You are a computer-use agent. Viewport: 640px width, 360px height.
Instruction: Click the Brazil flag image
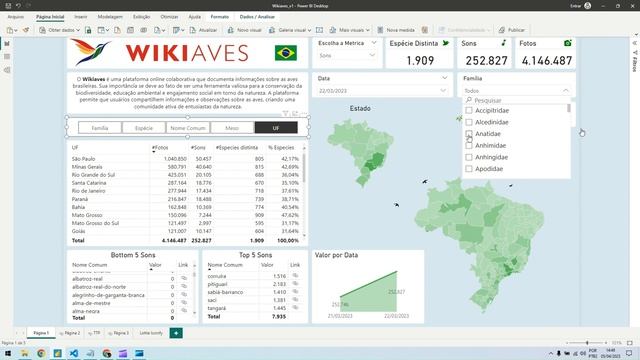286,53
